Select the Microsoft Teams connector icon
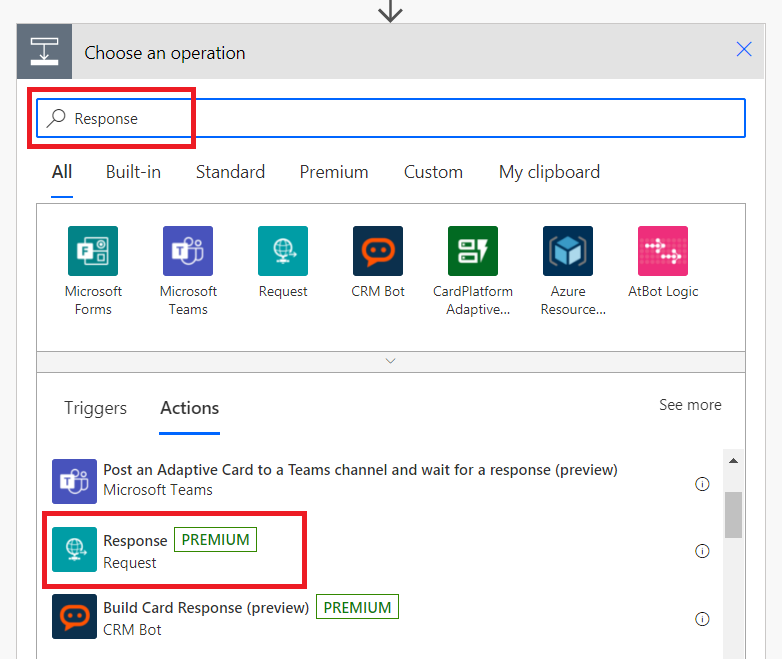 (x=188, y=251)
